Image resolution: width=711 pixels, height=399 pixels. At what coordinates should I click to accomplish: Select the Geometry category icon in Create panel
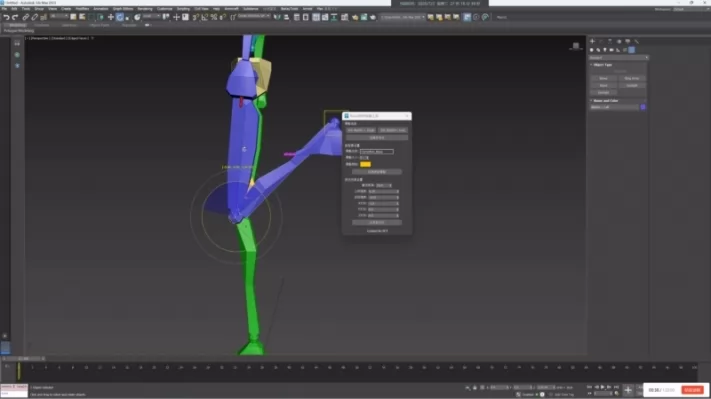[x=592, y=50]
